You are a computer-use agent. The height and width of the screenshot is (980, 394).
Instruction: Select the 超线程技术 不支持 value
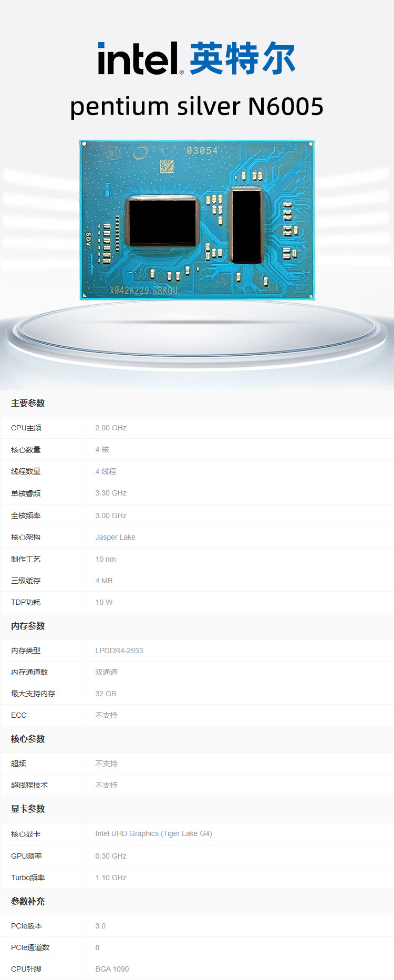click(x=106, y=785)
